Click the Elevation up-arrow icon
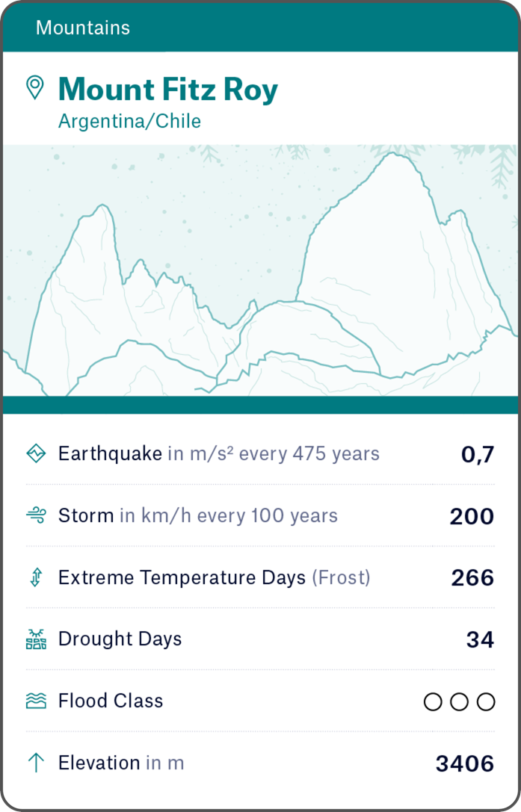The height and width of the screenshot is (812, 521). point(36,763)
